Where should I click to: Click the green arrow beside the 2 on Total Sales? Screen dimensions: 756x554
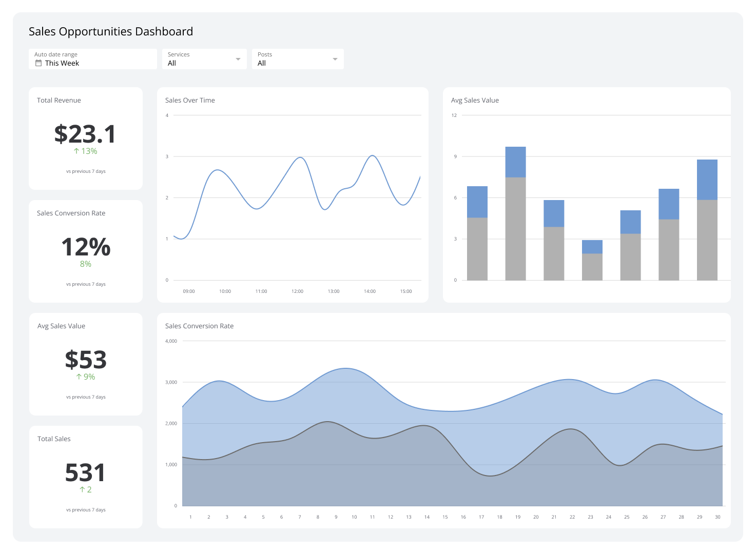[x=82, y=489]
